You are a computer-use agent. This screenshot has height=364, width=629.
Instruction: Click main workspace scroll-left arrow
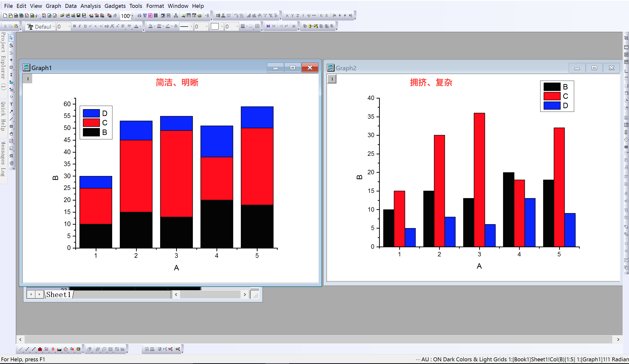[x=20, y=339]
